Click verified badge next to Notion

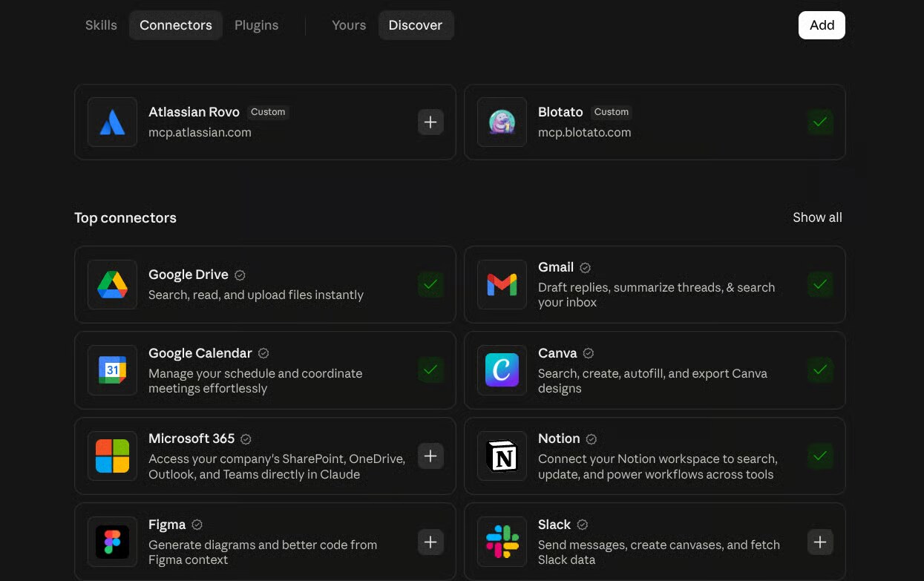click(592, 439)
